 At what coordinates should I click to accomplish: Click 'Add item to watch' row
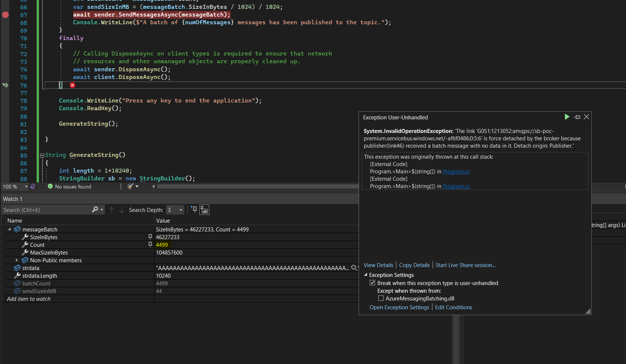(x=29, y=299)
